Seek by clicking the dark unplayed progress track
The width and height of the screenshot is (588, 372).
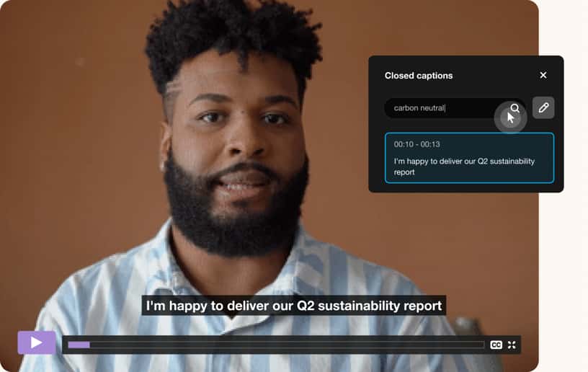pos(288,345)
